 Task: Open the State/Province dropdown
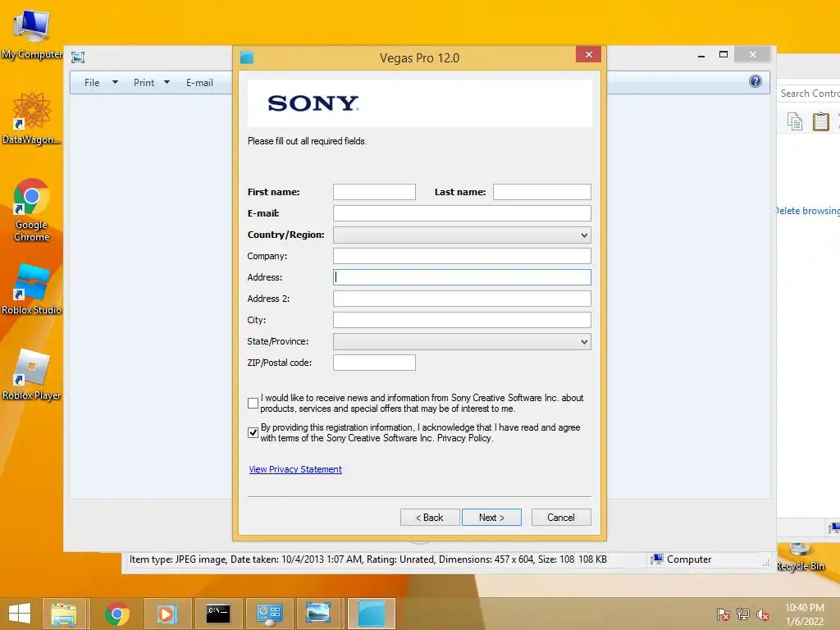462,341
